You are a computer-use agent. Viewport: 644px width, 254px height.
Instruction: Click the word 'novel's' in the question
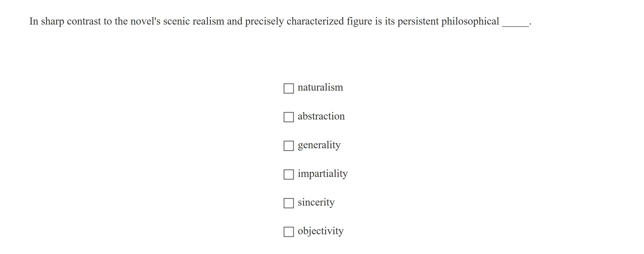(x=145, y=22)
